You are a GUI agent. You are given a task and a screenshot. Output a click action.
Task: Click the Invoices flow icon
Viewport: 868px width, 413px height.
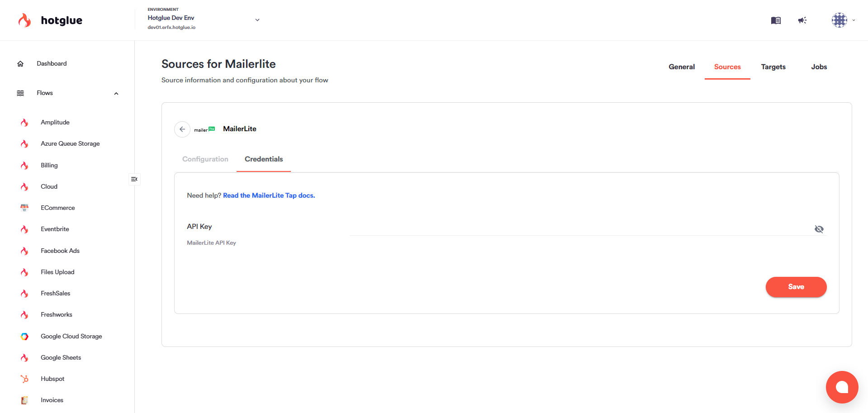coord(24,400)
